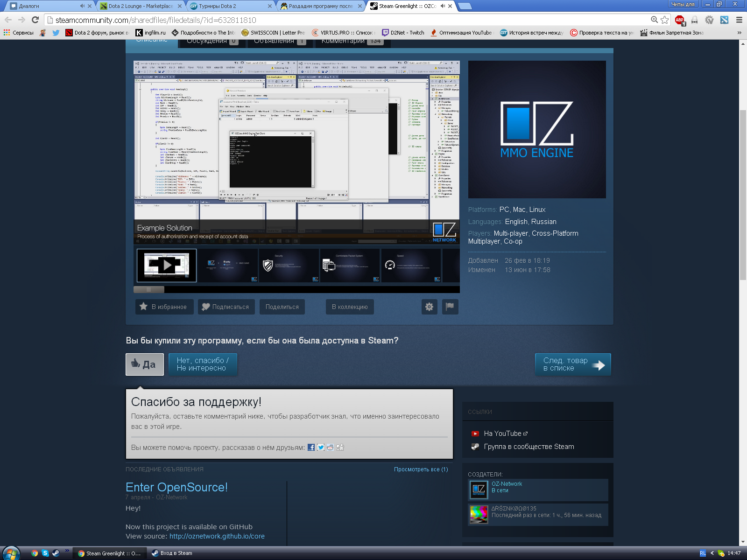Open the D2Net - Twitch bookmark
Viewport: 747px width, 560px height.
click(x=403, y=33)
